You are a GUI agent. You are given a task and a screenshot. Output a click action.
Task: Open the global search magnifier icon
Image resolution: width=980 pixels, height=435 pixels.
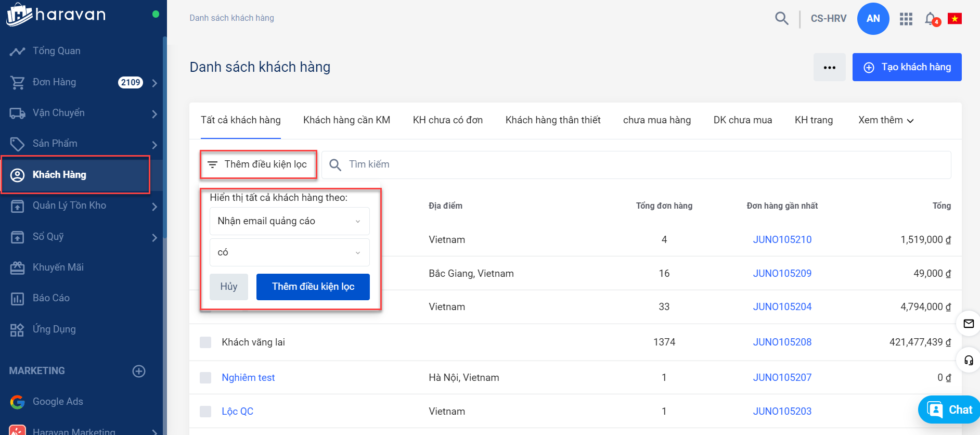[x=781, y=19]
